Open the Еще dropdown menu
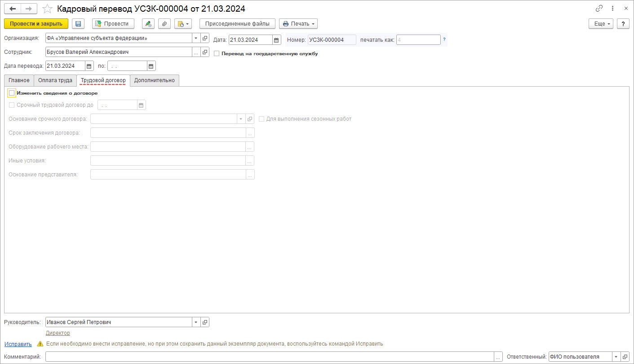This screenshot has width=634, height=364. click(x=601, y=24)
